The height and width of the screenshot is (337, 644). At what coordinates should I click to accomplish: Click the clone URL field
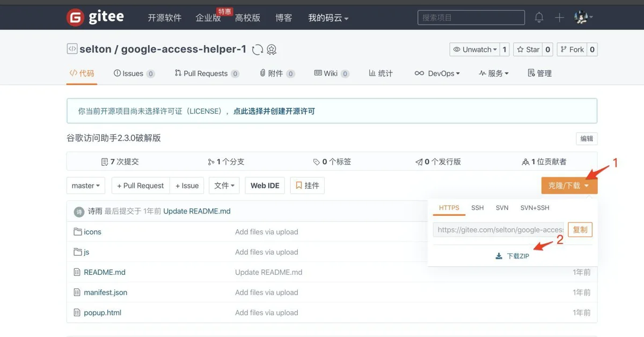tap(499, 230)
